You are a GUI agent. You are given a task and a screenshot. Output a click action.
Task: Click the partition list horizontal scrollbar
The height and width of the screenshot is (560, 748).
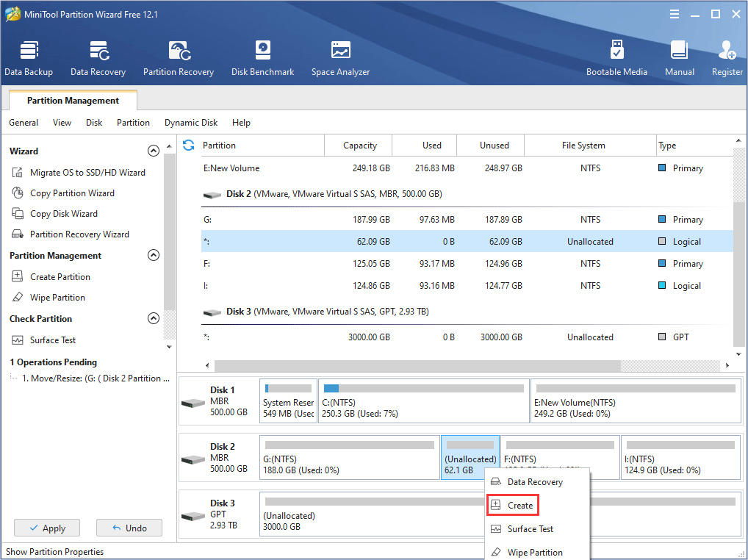pos(417,365)
